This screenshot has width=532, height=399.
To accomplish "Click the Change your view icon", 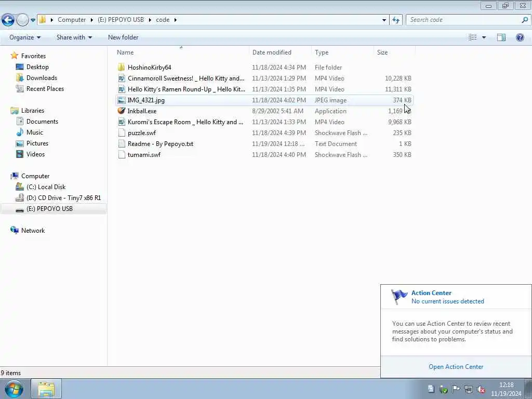I will (473, 37).
